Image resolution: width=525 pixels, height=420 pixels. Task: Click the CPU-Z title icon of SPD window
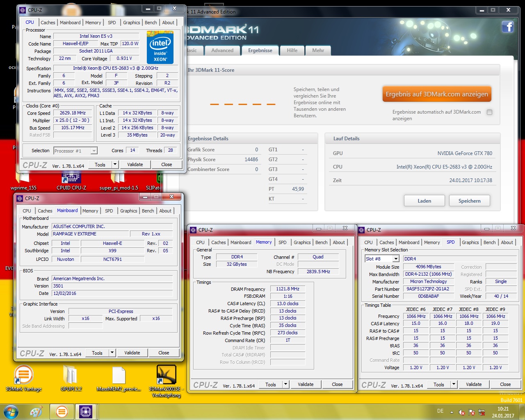tap(361, 230)
